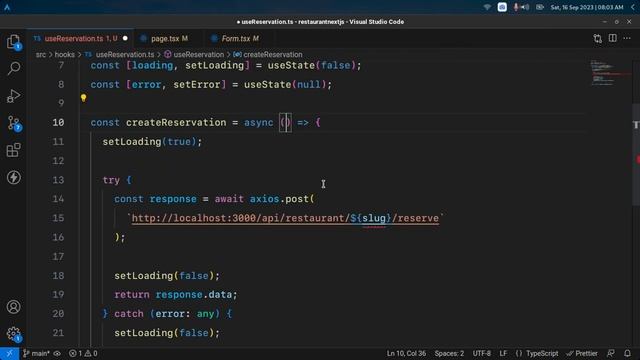Open the date and time clock

(587, 7)
